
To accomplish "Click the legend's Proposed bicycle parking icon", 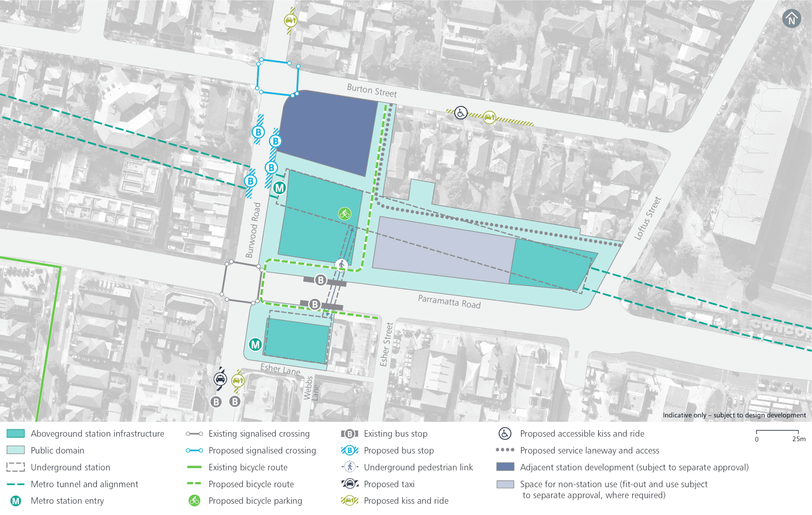I will 194,501.
